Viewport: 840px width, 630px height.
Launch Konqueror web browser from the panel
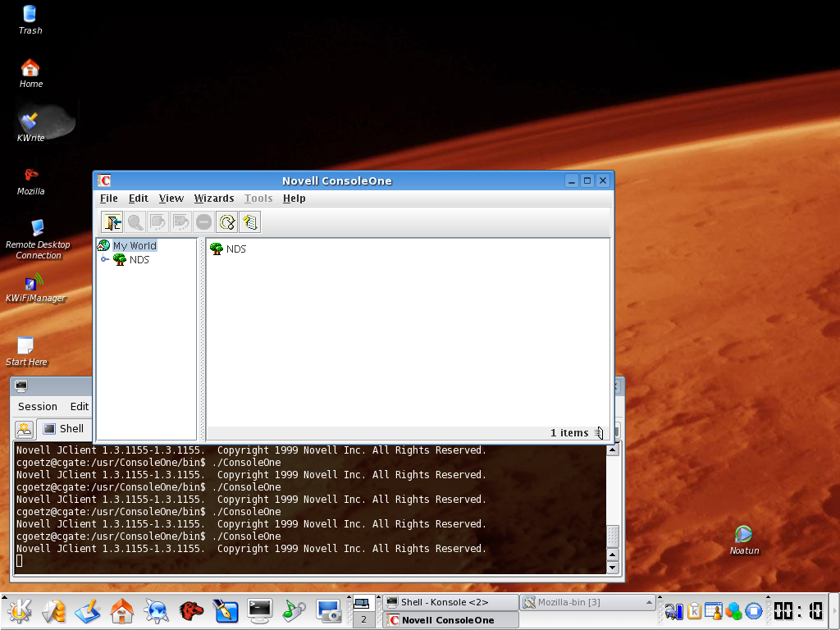(157, 611)
